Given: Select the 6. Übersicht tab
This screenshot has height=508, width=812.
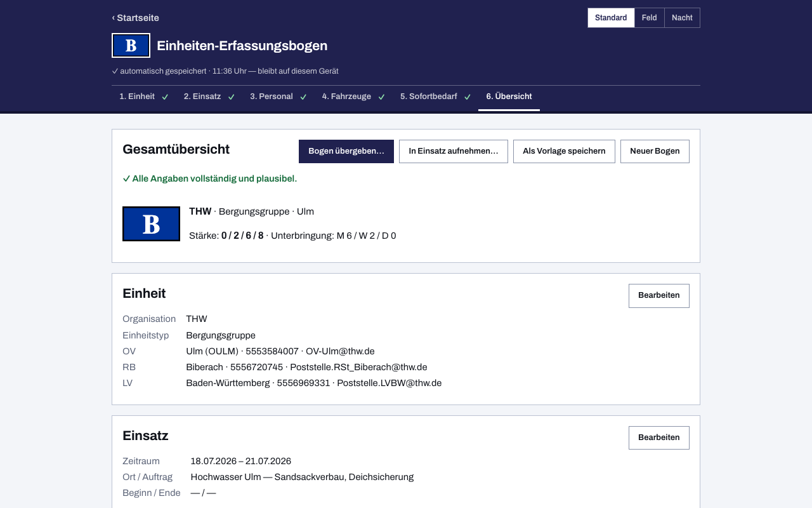Looking at the screenshot, I should point(509,97).
